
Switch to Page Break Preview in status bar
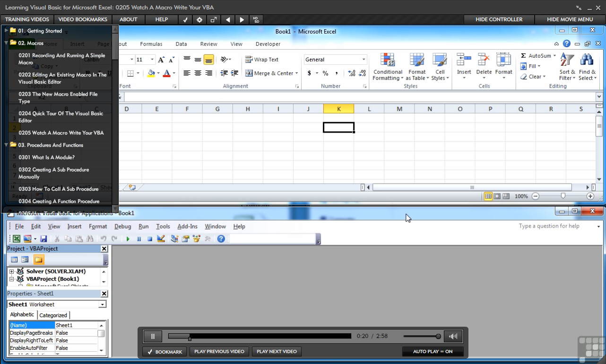click(x=506, y=196)
